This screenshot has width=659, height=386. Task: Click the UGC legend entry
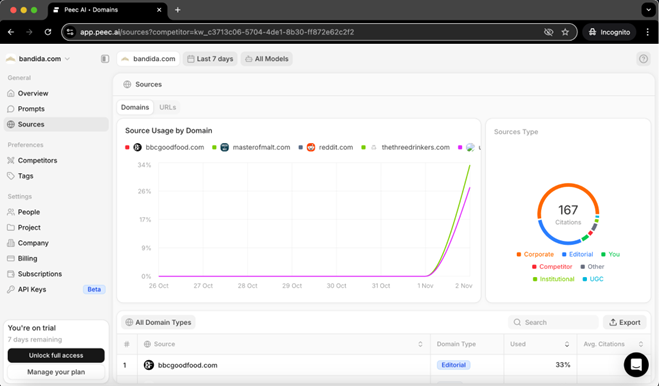[593, 279]
